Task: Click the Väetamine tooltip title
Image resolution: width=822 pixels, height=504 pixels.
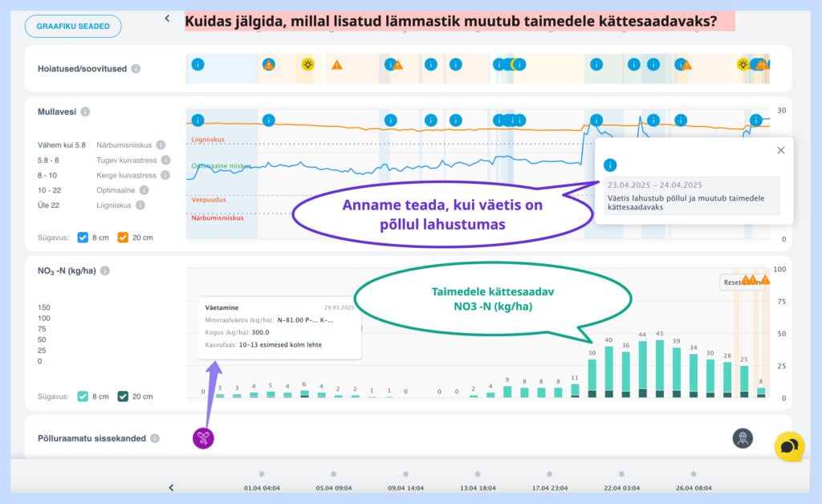Action: click(222, 307)
